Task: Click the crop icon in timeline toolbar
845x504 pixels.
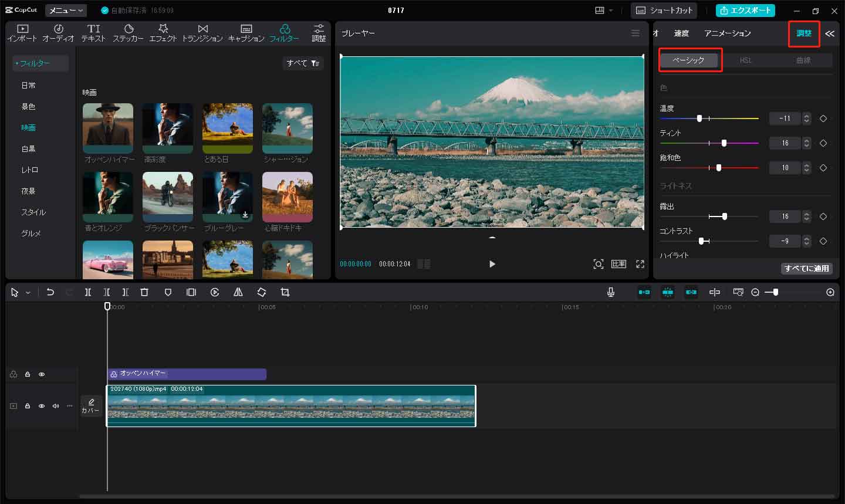Action: [285, 292]
